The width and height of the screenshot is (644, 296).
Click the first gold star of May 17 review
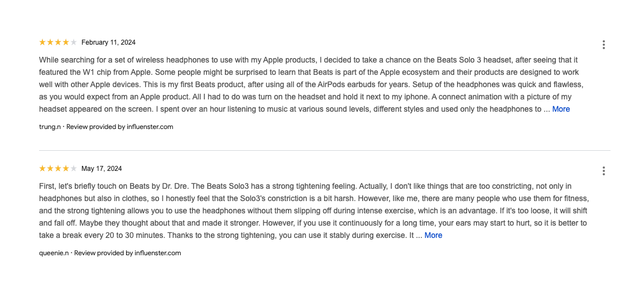[42, 169]
